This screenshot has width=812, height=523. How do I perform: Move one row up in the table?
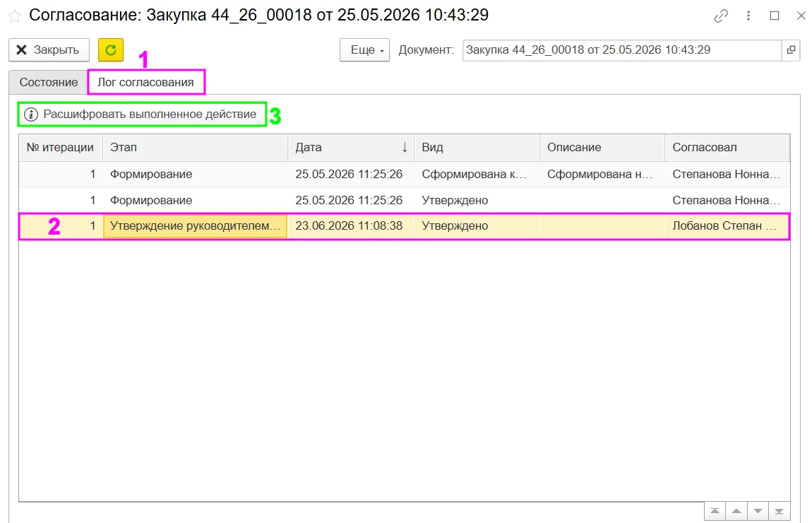pyautogui.click(x=736, y=511)
